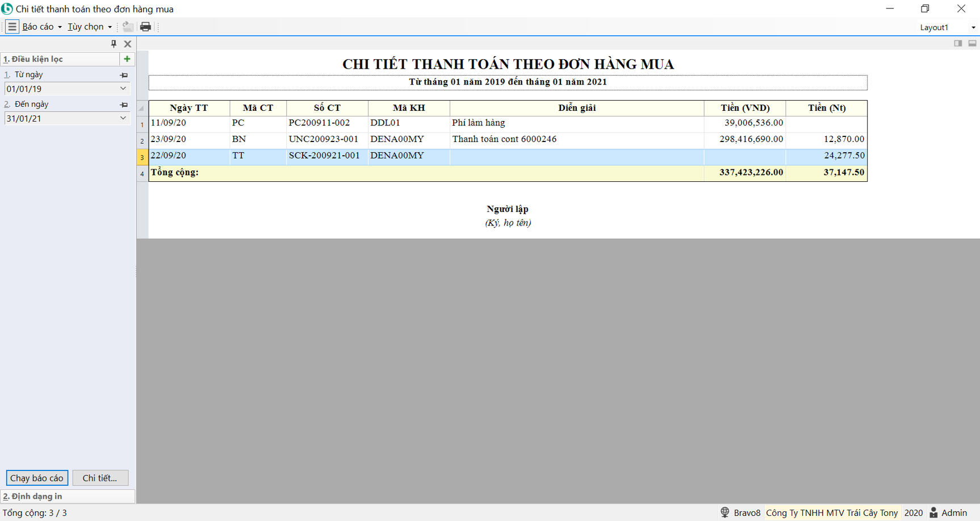Click the Mã KH column header

[409, 108]
